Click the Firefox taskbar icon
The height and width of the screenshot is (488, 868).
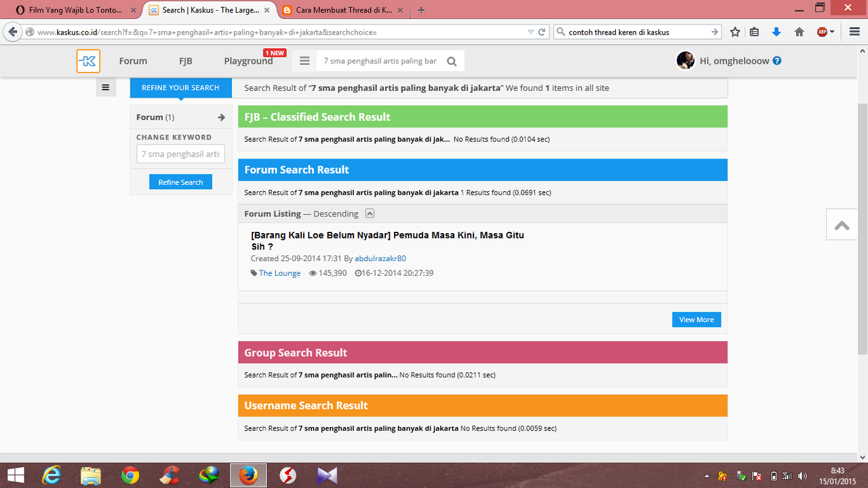pyautogui.click(x=248, y=476)
